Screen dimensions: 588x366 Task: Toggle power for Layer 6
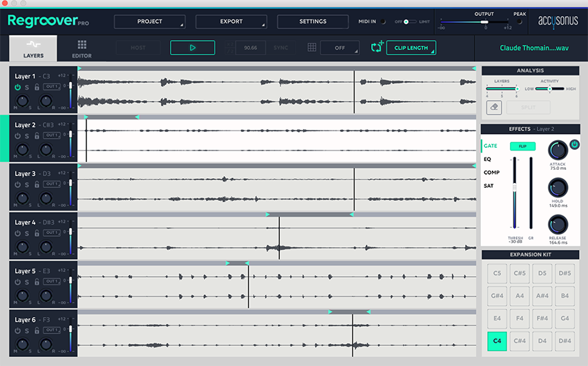[x=18, y=331]
